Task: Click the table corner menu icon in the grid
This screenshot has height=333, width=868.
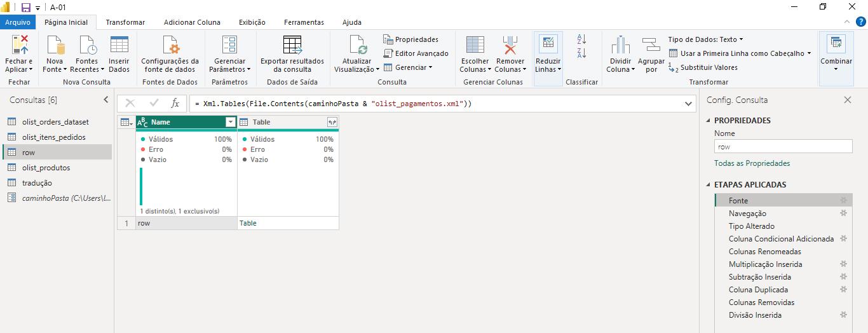Action: 126,122
